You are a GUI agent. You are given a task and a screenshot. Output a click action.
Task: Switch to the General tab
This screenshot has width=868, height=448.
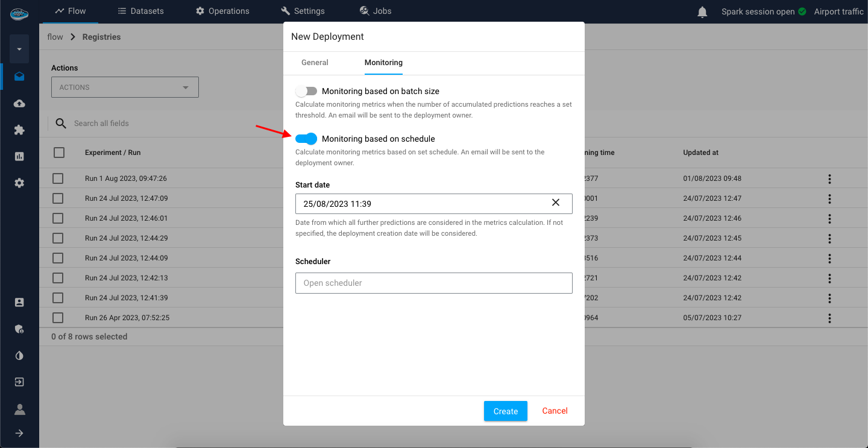pos(315,63)
